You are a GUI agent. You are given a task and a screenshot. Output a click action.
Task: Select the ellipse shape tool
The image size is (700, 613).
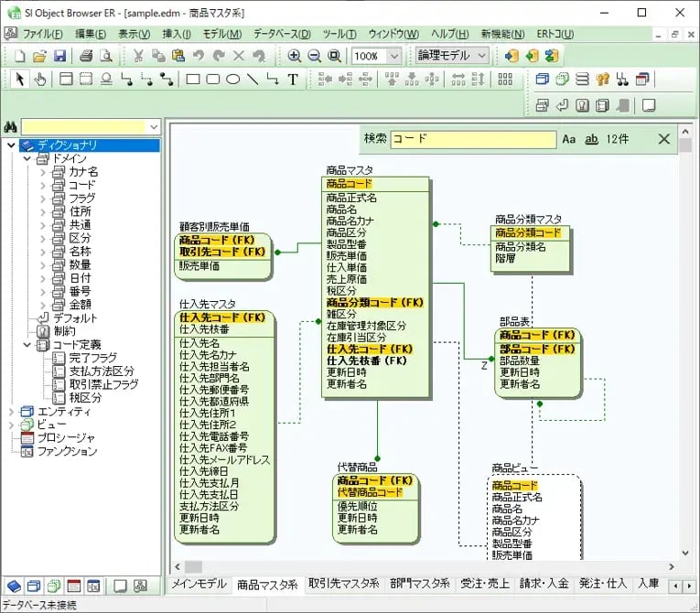coord(232,80)
